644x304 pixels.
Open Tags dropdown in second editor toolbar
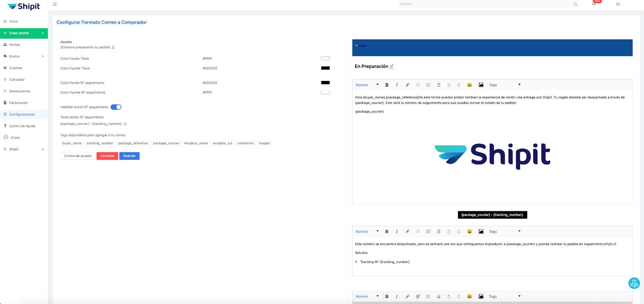504,232
